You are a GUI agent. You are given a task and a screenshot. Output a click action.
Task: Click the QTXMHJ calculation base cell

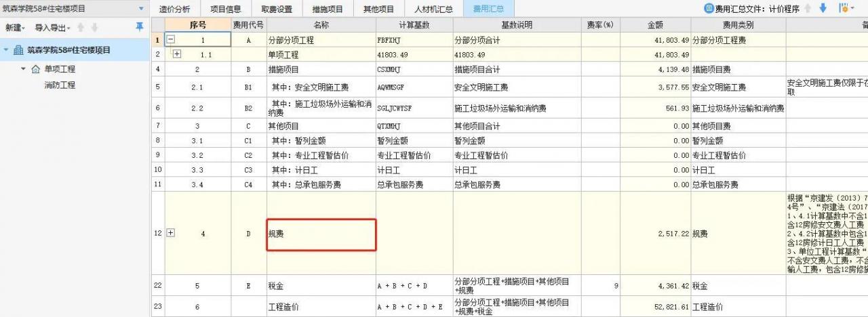pyautogui.click(x=414, y=126)
